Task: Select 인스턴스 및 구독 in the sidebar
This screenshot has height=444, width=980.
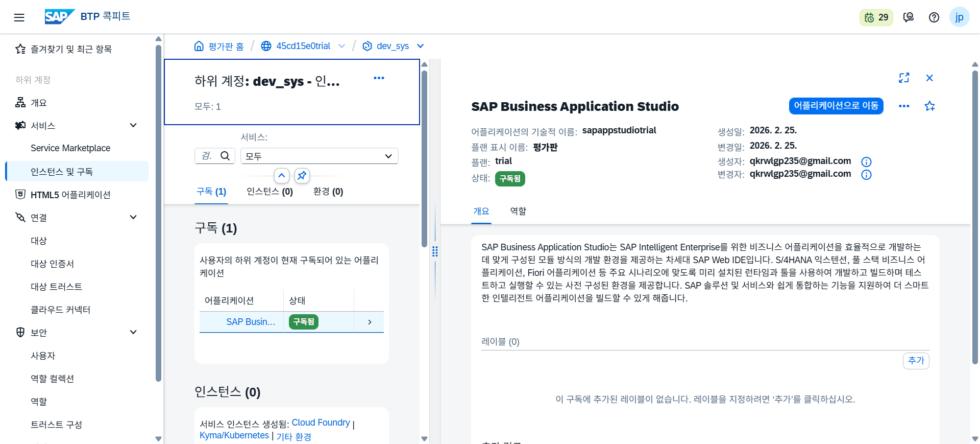Action: (77, 171)
